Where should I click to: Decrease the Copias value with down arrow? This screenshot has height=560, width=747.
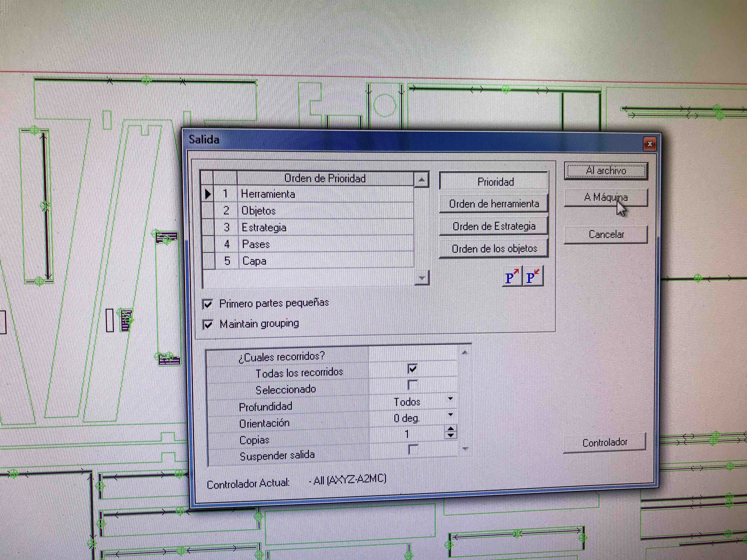(x=451, y=436)
